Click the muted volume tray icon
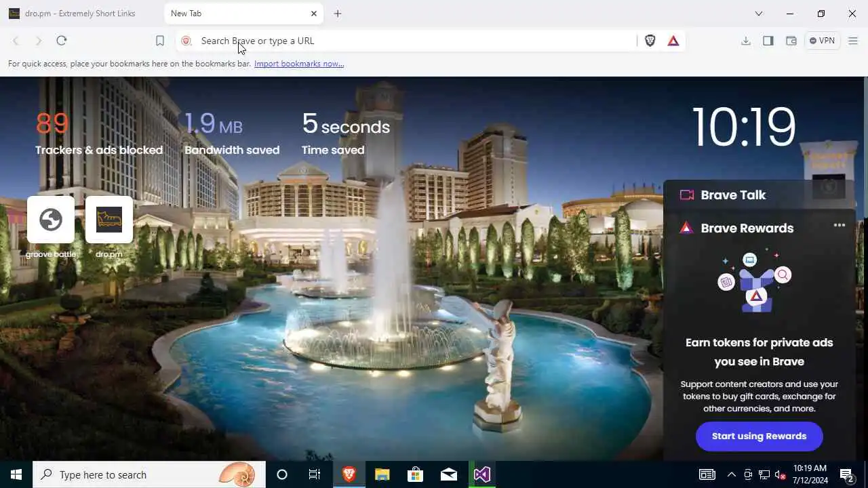The image size is (868, 488). 781,474
